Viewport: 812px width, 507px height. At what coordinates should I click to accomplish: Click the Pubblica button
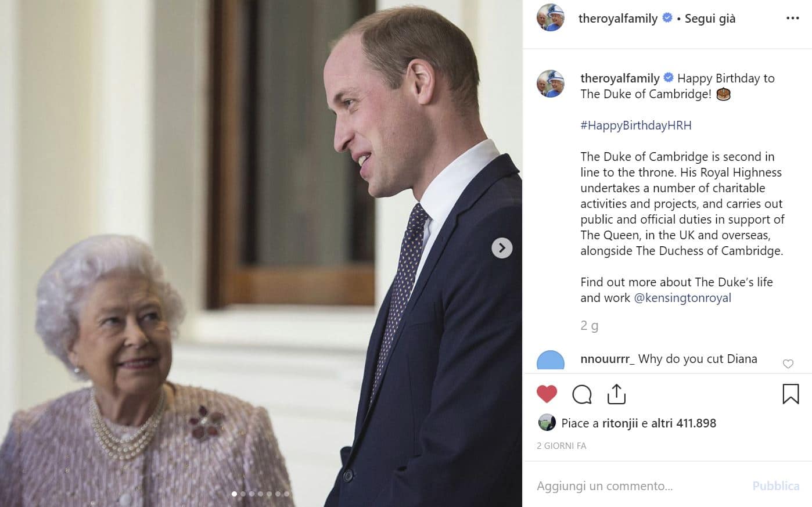click(x=776, y=486)
